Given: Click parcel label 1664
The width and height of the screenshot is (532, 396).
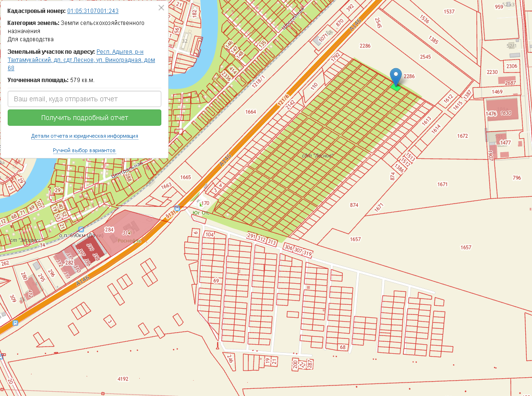Looking at the screenshot, I should pos(250,112).
